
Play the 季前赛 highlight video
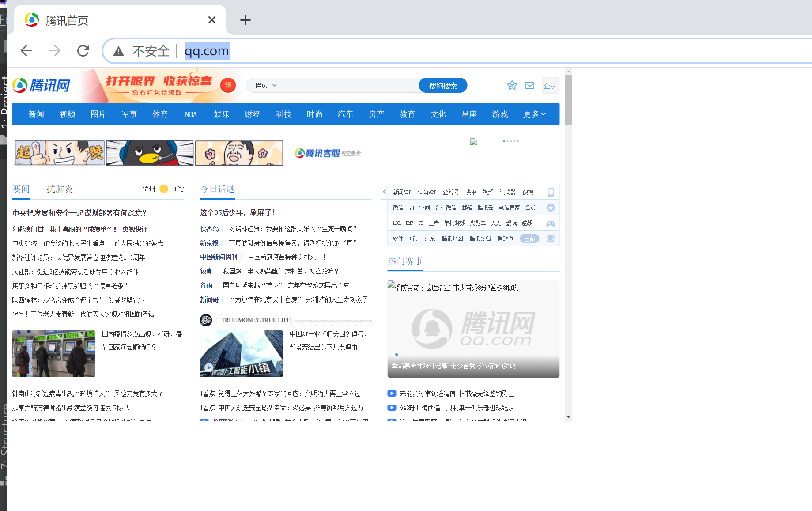(x=396, y=355)
